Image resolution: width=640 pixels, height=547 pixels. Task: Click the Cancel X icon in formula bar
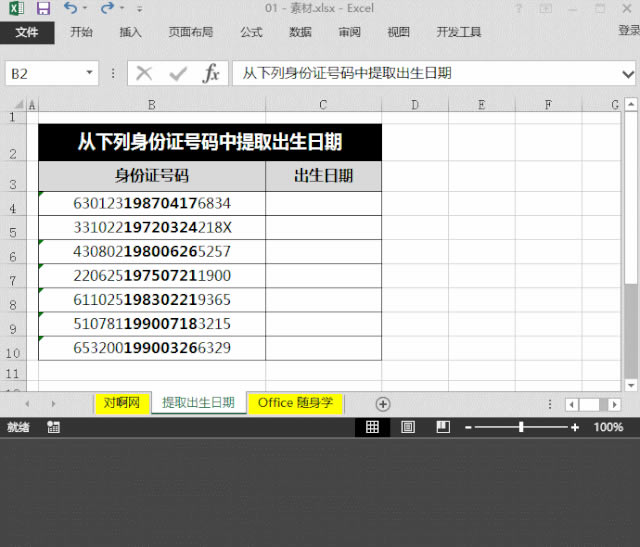coord(144,73)
